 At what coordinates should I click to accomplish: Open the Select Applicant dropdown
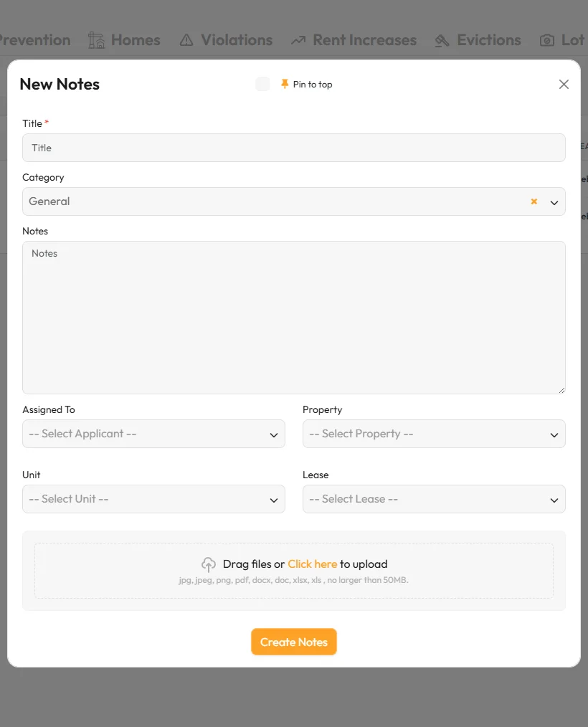pos(153,434)
